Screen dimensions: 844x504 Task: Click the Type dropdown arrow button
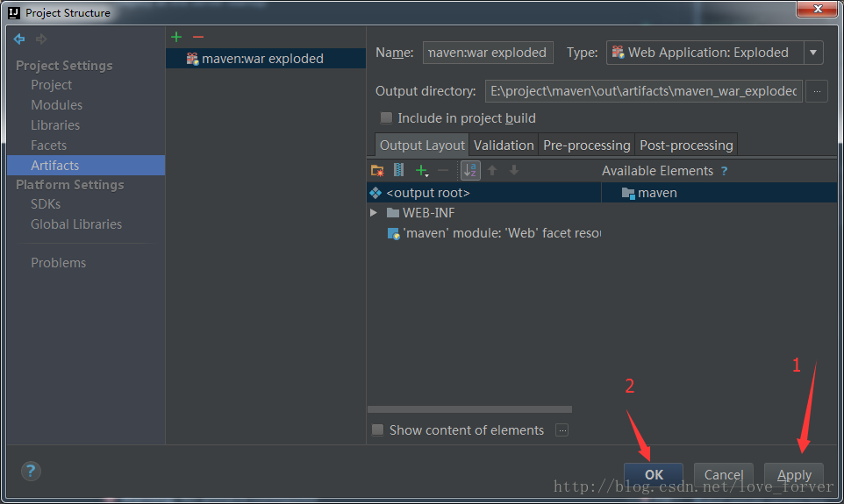pos(813,53)
